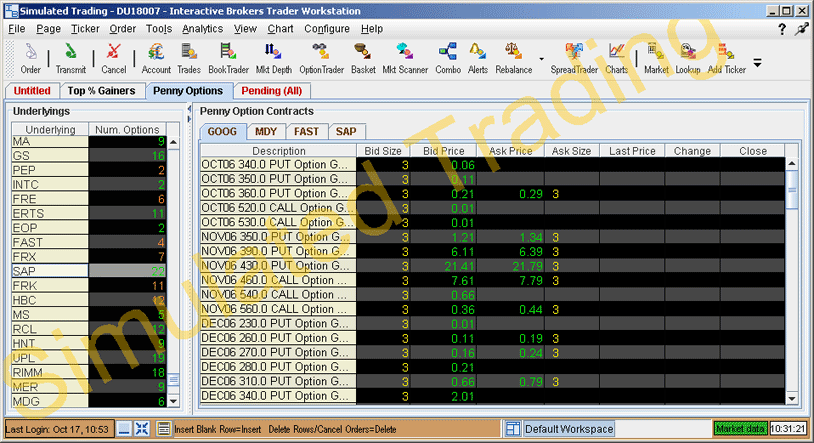The width and height of the screenshot is (814, 443).
Task: Click the workspace layout icon
Action: point(513,429)
